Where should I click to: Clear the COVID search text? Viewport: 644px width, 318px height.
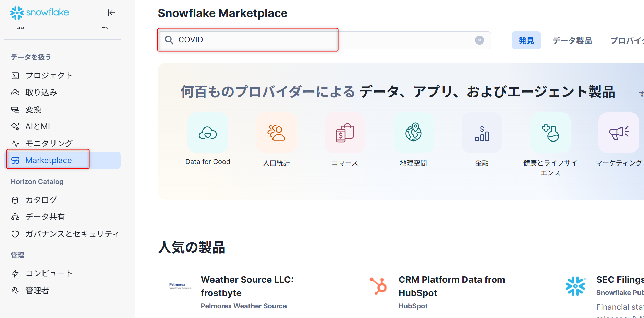pos(479,40)
